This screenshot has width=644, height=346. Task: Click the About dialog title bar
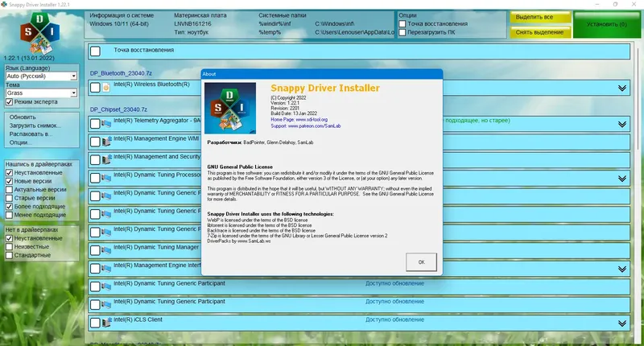point(321,74)
